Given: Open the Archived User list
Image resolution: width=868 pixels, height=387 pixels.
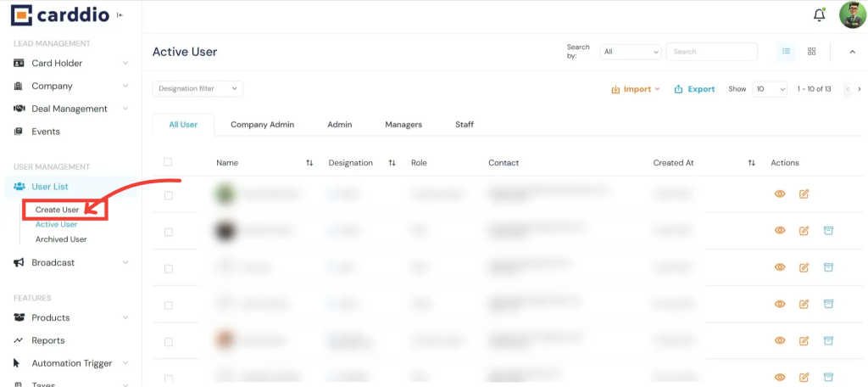Looking at the screenshot, I should [61, 239].
